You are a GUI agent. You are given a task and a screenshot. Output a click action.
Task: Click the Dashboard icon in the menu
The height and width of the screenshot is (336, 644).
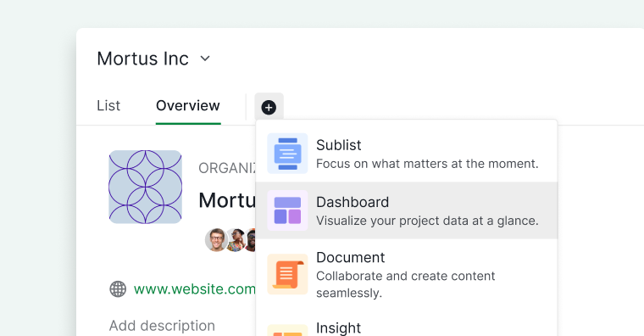[x=287, y=210]
